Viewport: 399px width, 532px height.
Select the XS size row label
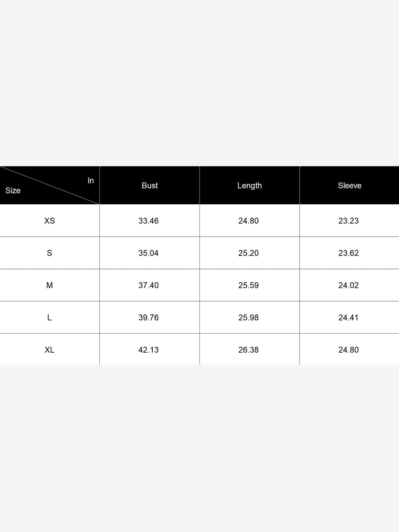49,221
